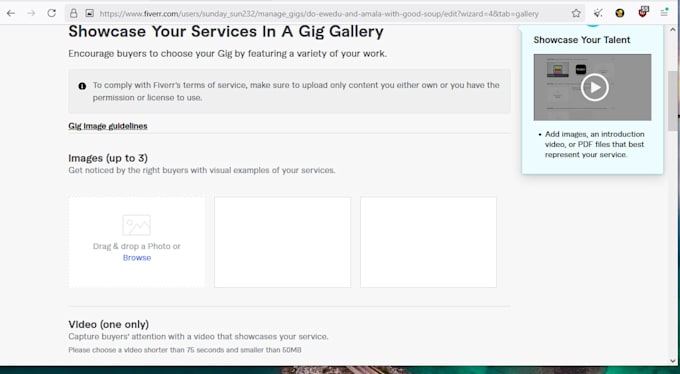680x374 pixels.
Task: Open the red extension with badge counter
Action: point(643,12)
